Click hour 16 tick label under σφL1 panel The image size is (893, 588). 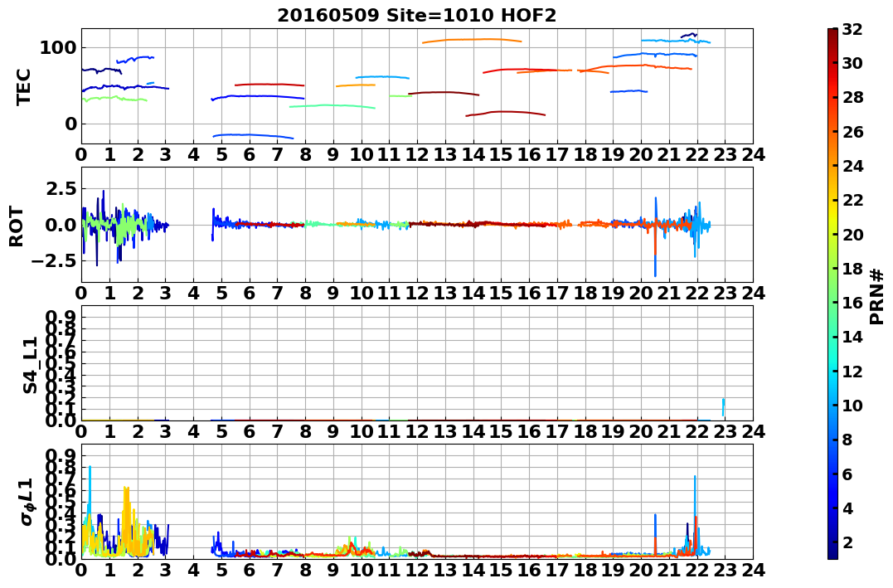pyautogui.click(x=529, y=570)
